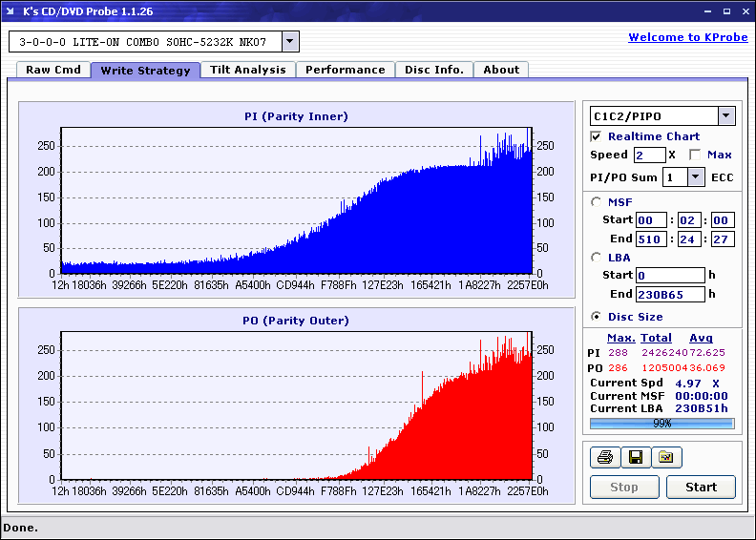Follow the Welcome to KProbe link

[x=688, y=37]
